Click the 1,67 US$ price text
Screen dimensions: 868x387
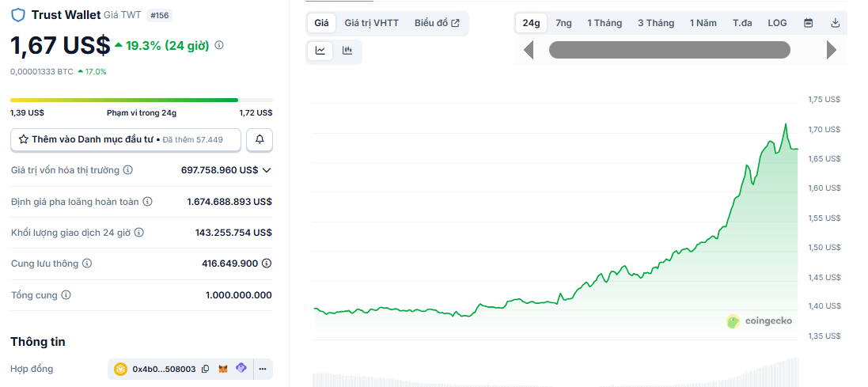point(60,45)
